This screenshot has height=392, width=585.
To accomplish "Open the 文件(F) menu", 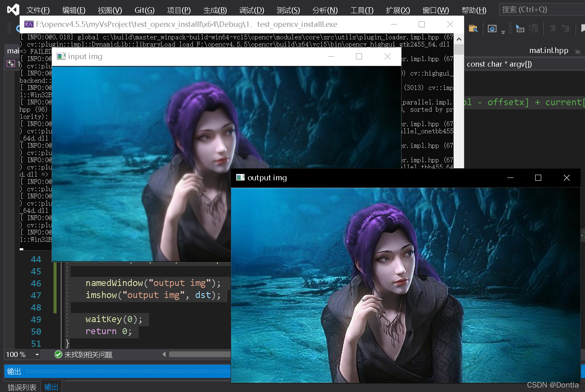I will pos(38,10).
